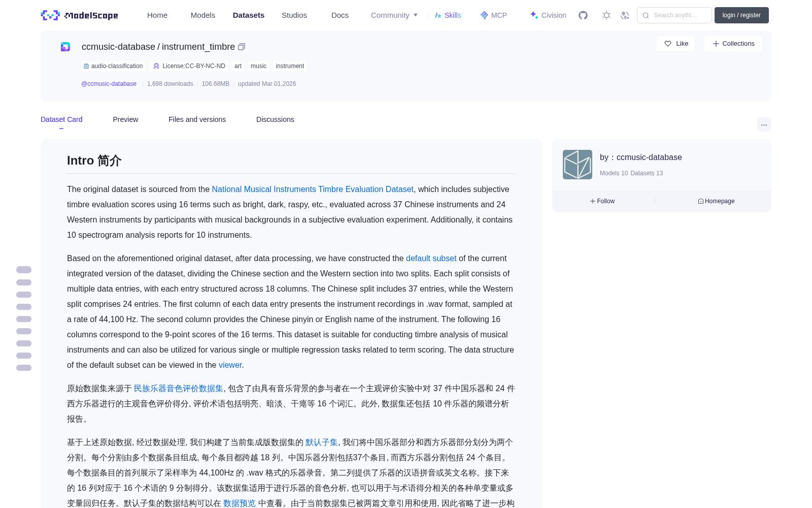Toggle the light/dark theme sun icon
Viewport: 812px width, 508px height.
pos(606,15)
